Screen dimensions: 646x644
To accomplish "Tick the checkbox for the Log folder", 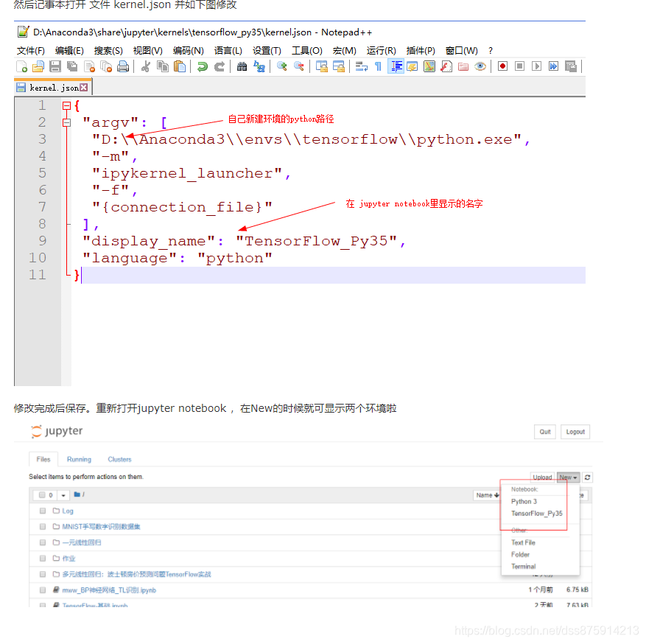I will (43, 511).
